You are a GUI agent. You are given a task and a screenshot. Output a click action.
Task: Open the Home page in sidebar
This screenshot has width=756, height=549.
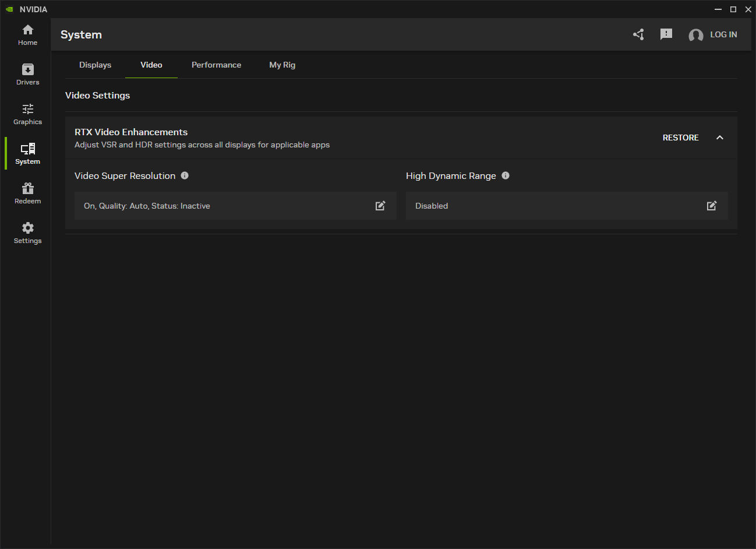(x=27, y=35)
